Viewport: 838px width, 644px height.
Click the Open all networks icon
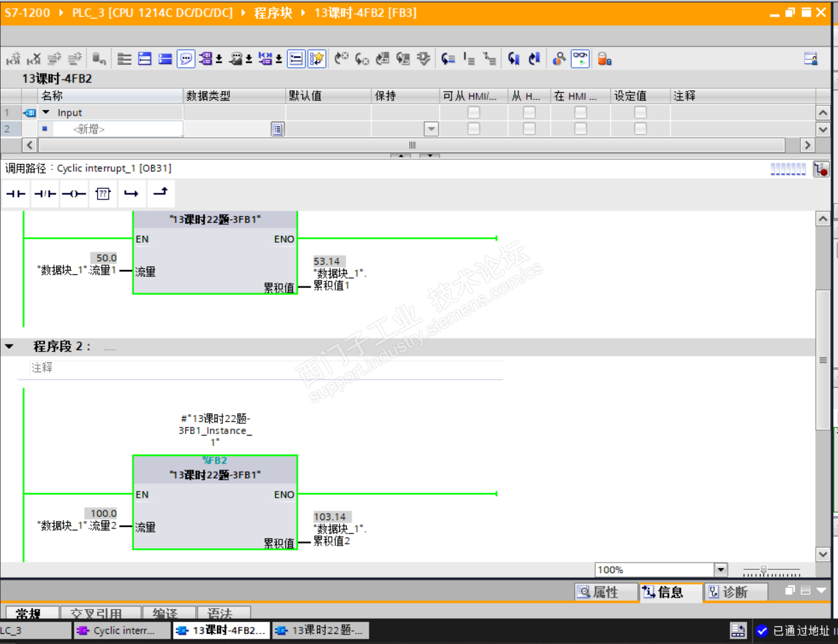[x=145, y=59]
